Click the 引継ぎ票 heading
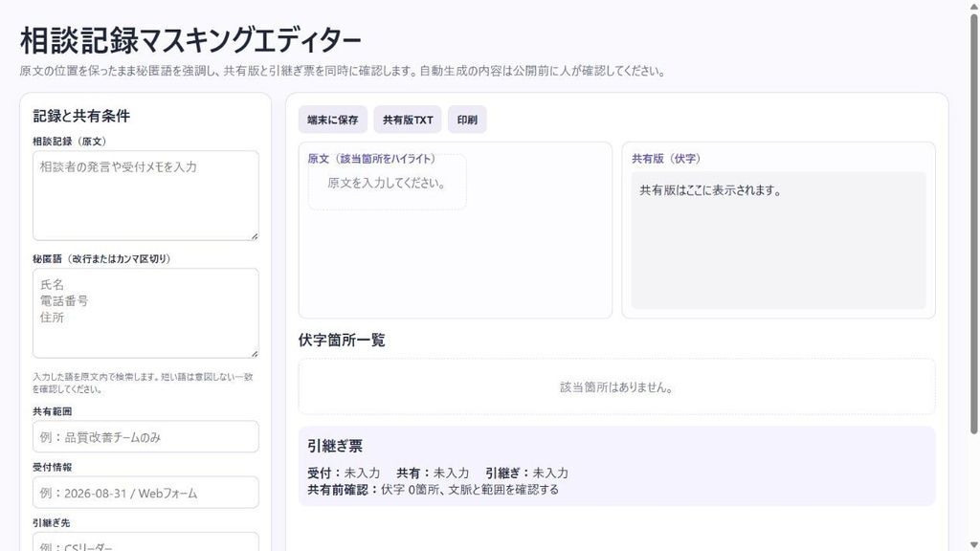 point(335,446)
